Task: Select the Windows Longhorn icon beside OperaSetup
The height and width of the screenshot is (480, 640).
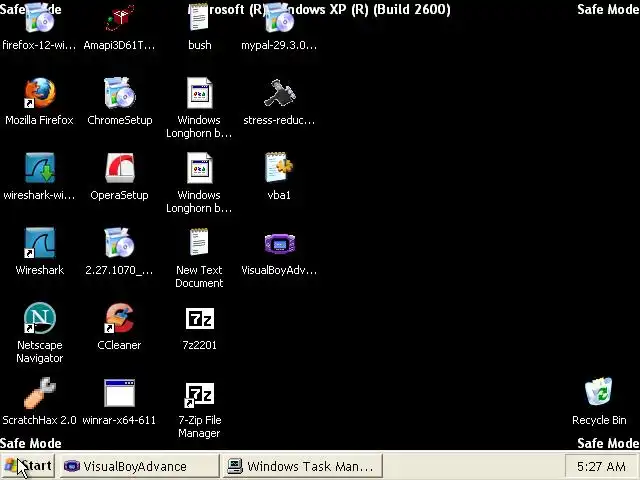Action: click(199, 168)
